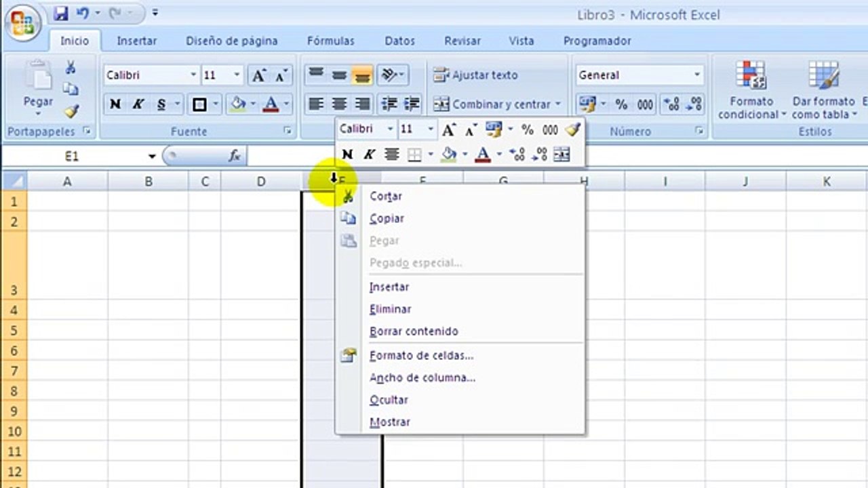Decrease decimals in ribbon Número group
868x488 pixels.
click(694, 104)
